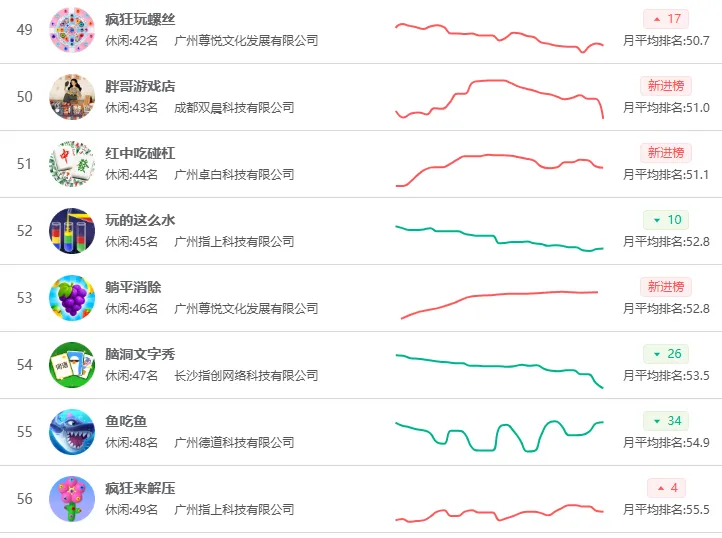Open the 躺平消除 trend line chart

(499, 304)
